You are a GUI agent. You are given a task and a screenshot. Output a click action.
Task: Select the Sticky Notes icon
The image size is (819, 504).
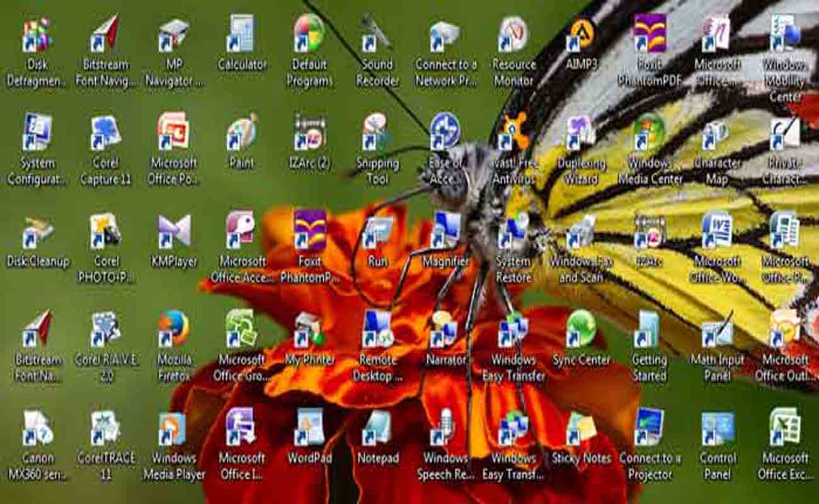coord(581,428)
